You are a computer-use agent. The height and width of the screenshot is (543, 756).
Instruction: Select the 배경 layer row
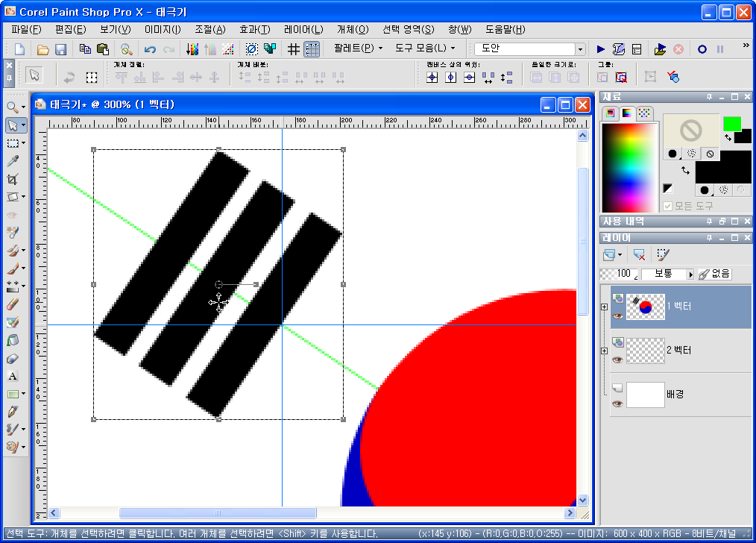pyautogui.click(x=680, y=395)
